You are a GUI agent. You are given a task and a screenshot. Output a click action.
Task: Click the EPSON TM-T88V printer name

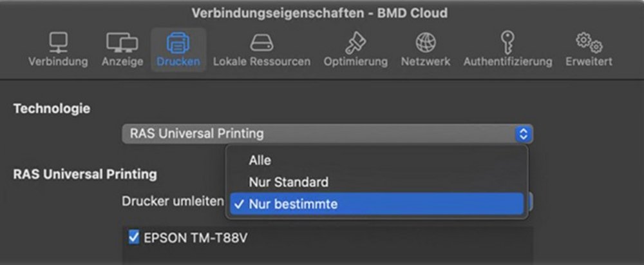(x=196, y=238)
